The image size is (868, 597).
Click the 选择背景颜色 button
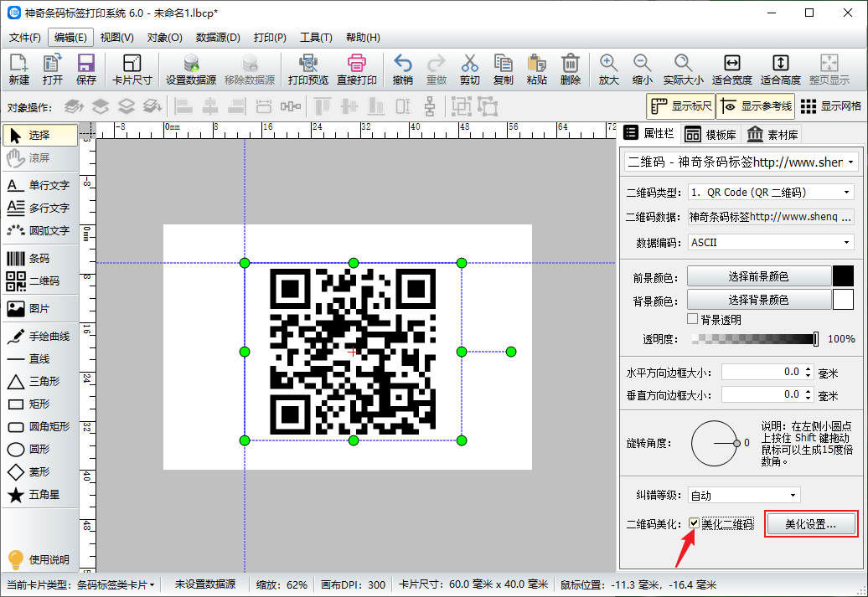[x=759, y=300]
